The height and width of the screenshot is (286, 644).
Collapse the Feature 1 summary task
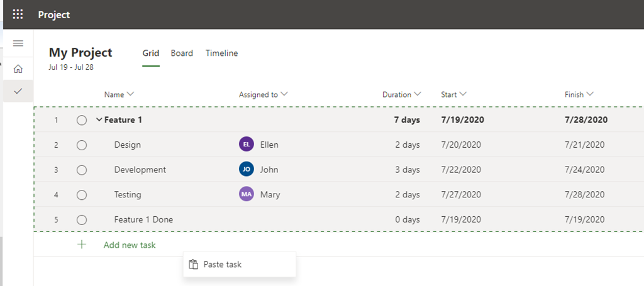(99, 119)
